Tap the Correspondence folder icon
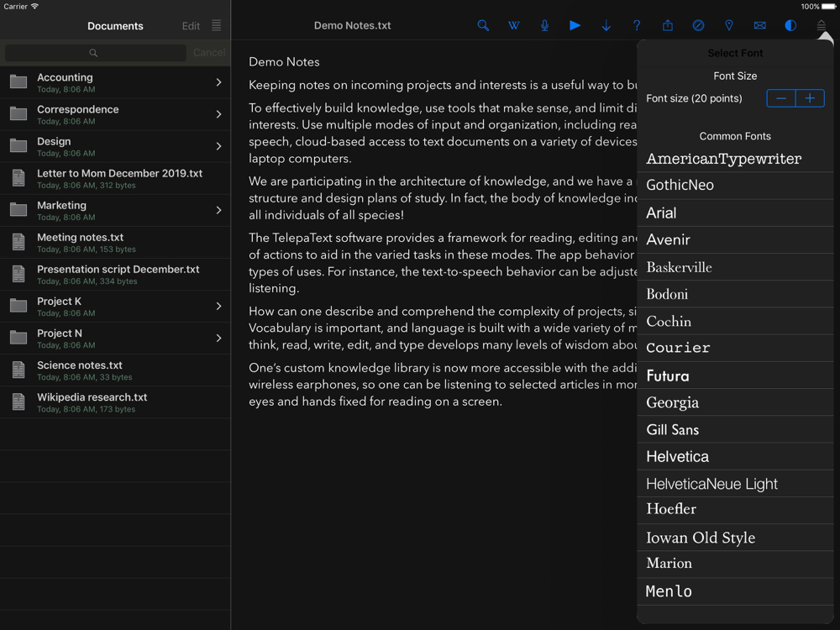840x630 pixels. (18, 114)
